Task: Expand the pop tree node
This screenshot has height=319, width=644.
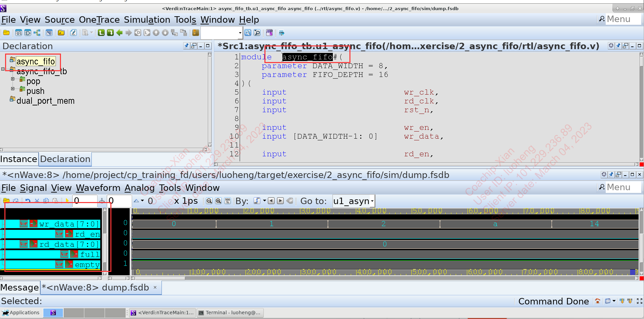Action: [13, 79]
